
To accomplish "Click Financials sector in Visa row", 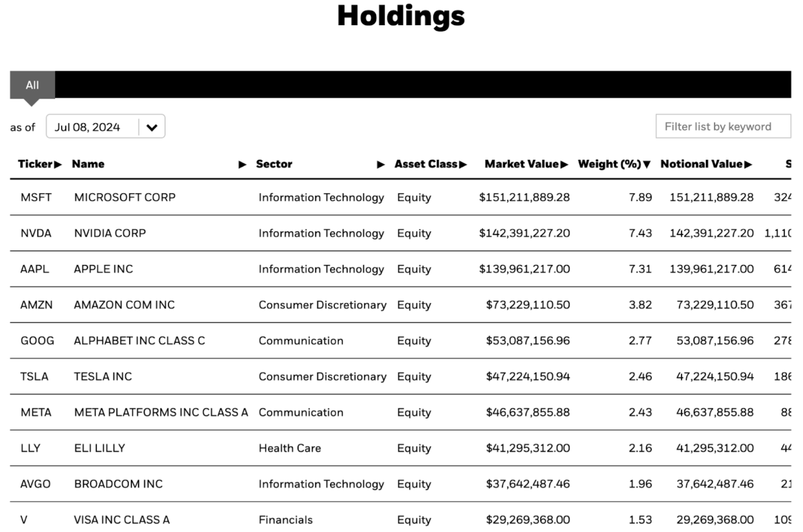I will point(286,520).
